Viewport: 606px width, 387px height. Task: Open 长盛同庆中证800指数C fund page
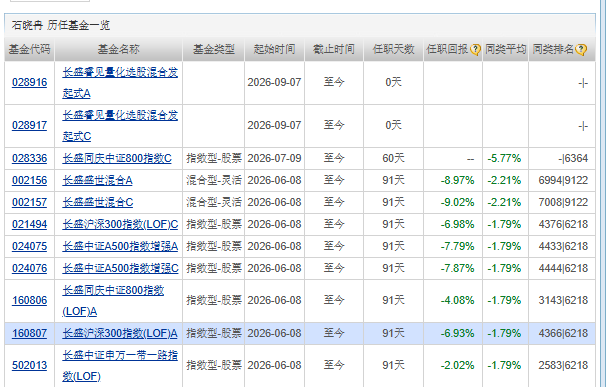(117, 159)
